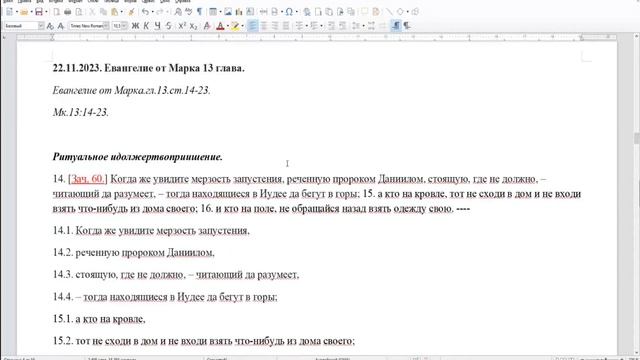This screenshot has height=360, width=640.
Task: Increase the paragraph indent
Action: [331, 26]
